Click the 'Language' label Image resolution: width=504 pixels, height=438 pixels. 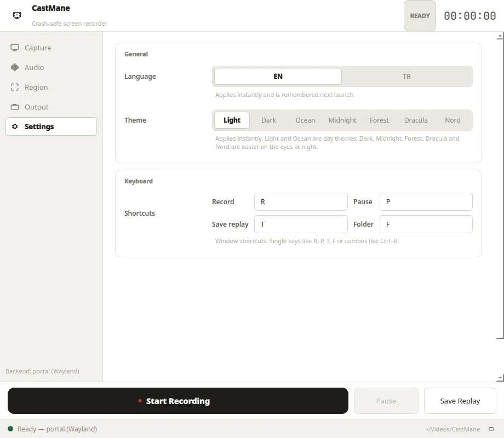140,77
